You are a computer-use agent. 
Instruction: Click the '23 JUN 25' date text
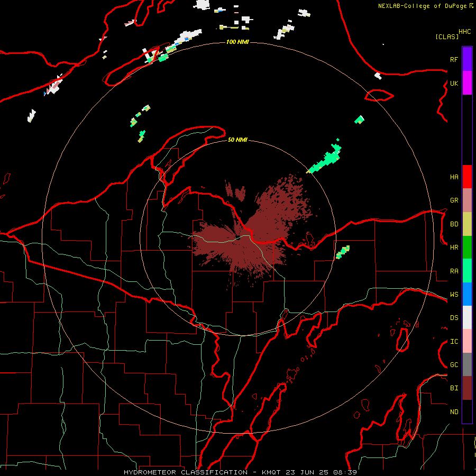[x=307, y=472]
